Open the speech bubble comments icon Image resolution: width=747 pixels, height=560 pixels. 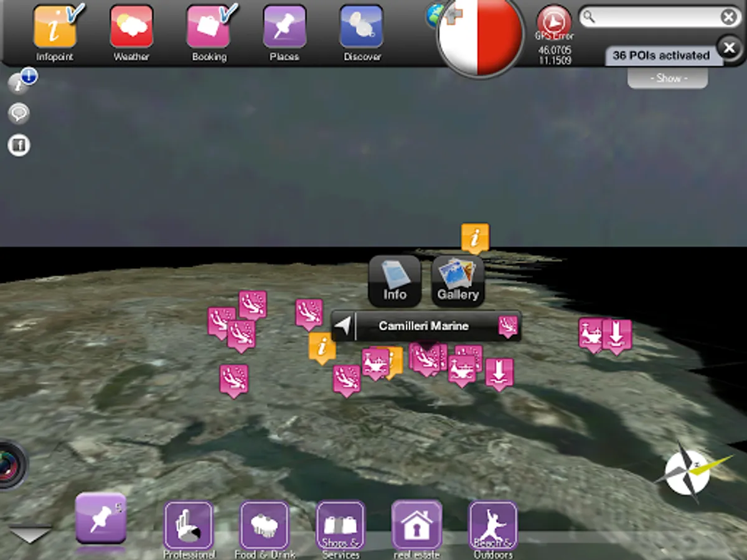(19, 114)
